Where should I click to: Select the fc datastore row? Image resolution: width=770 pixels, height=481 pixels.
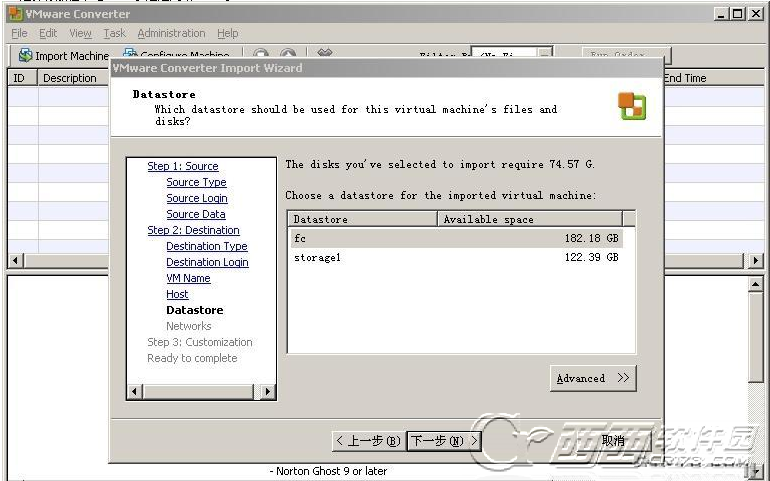pos(456,238)
